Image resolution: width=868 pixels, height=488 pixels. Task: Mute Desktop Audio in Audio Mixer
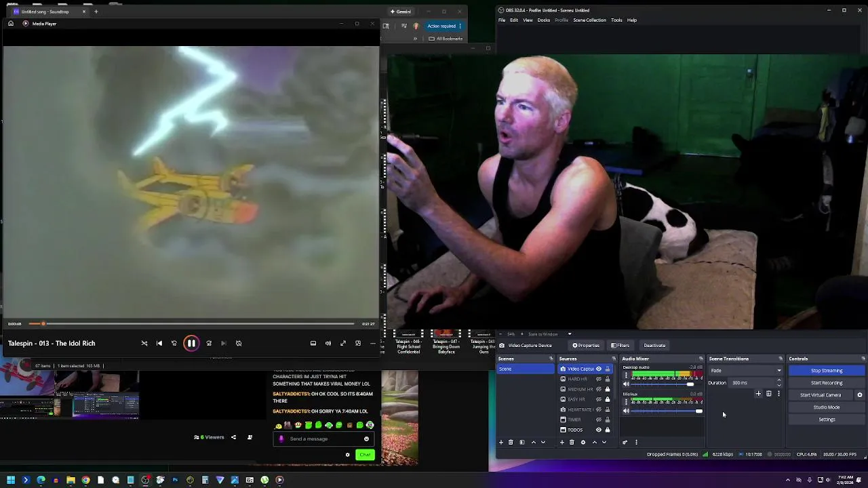(x=626, y=384)
